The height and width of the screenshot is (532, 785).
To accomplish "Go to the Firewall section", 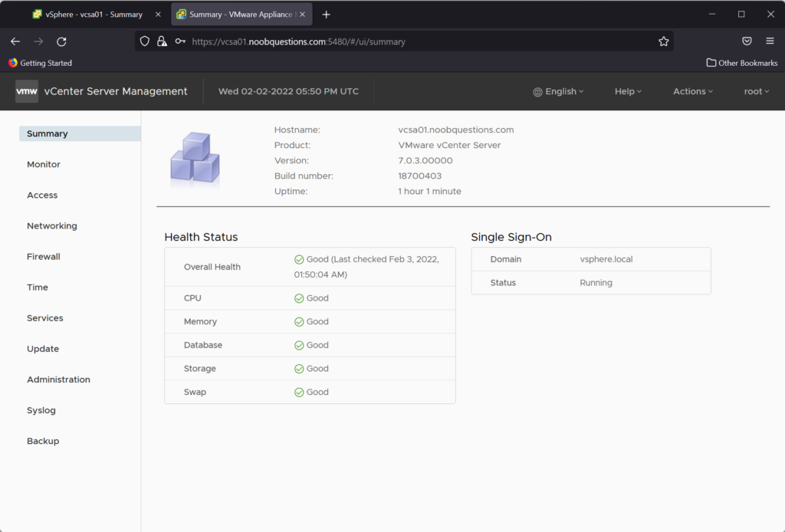I will [44, 257].
